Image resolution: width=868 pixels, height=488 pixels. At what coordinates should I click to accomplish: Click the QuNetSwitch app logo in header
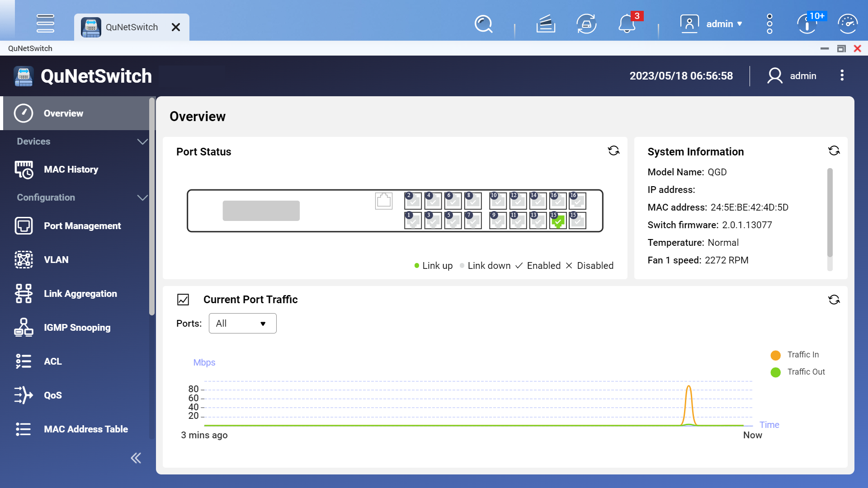click(x=24, y=76)
